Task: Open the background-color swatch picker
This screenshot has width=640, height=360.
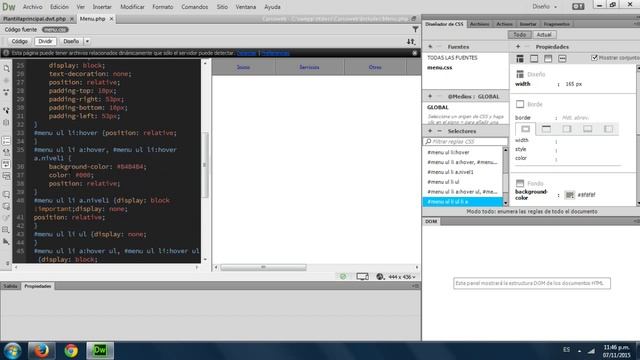Action: click(x=569, y=195)
